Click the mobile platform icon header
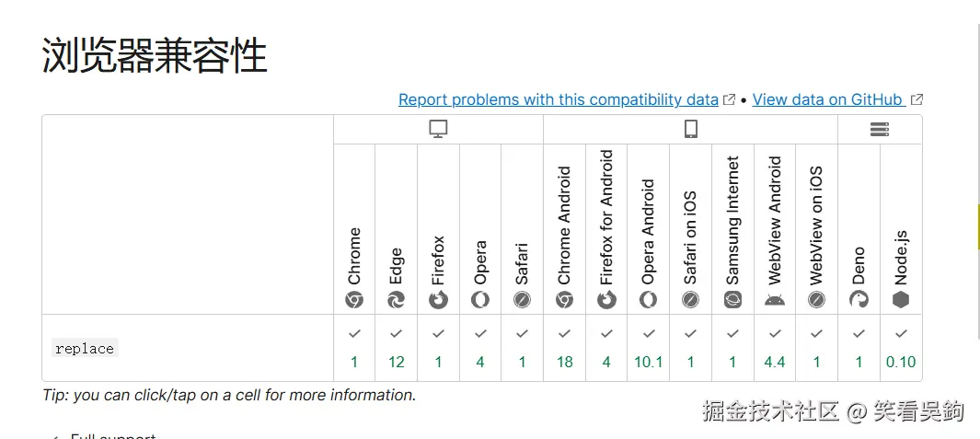Image resolution: width=980 pixels, height=439 pixels. (690, 130)
